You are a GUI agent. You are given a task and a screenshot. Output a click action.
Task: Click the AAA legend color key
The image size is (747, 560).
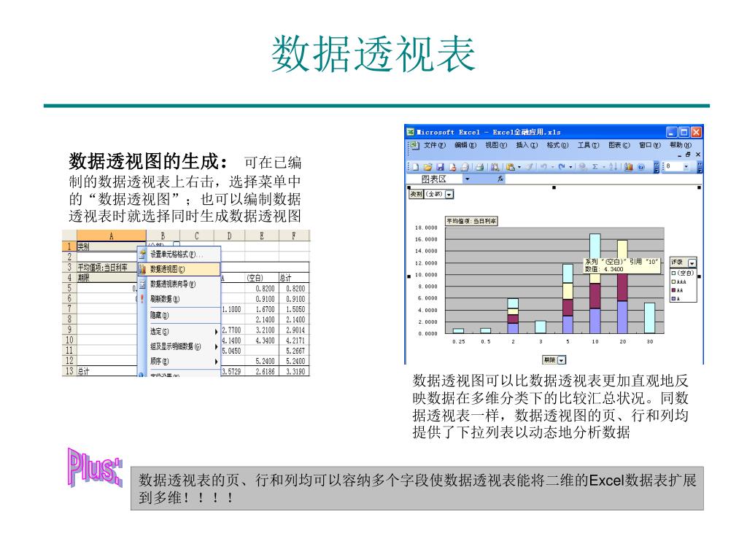click(673, 282)
